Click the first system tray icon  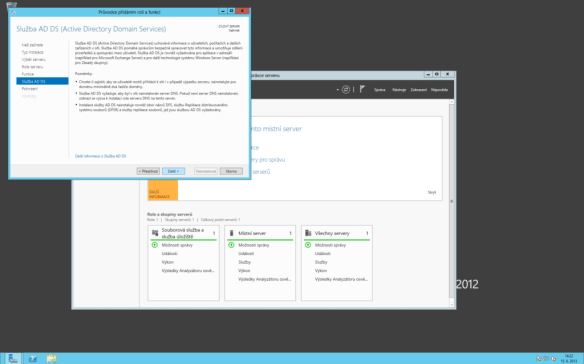click(539, 359)
